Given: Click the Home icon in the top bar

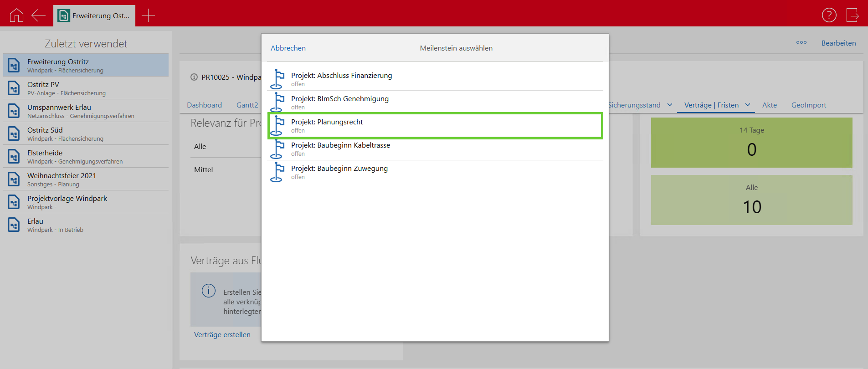Looking at the screenshot, I should point(16,15).
